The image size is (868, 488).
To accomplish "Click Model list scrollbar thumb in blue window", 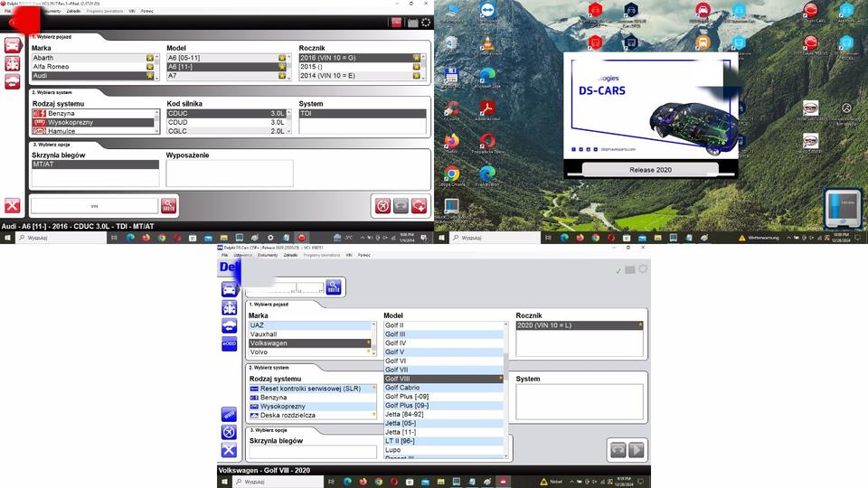I will (x=505, y=367).
